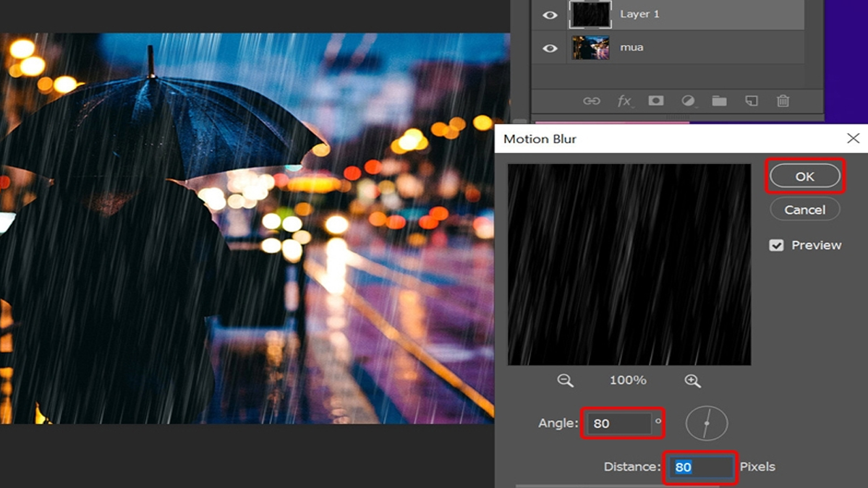Delete layer using the trash icon
The image size is (868, 488).
click(783, 101)
